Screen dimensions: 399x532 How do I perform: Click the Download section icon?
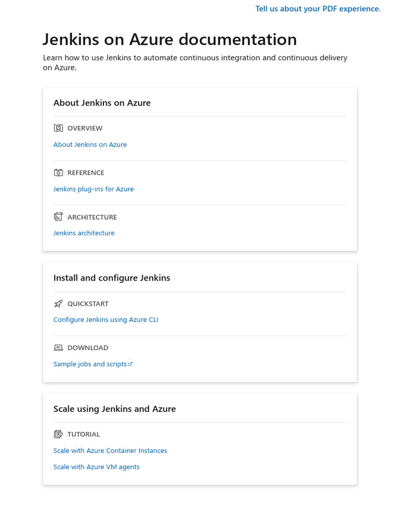[x=58, y=348]
